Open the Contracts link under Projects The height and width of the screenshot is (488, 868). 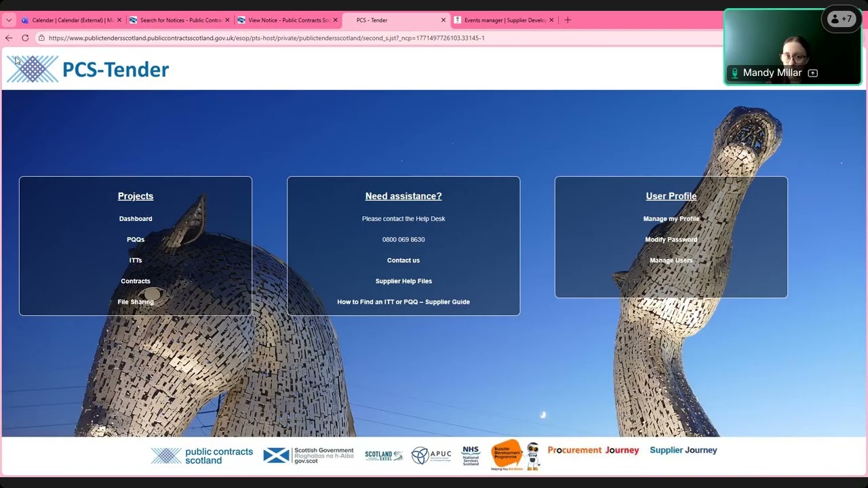tap(136, 281)
